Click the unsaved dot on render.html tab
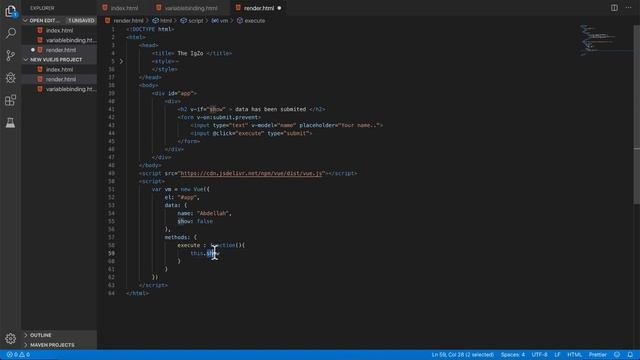Image resolution: width=640 pixels, height=360 pixels. coord(279,8)
